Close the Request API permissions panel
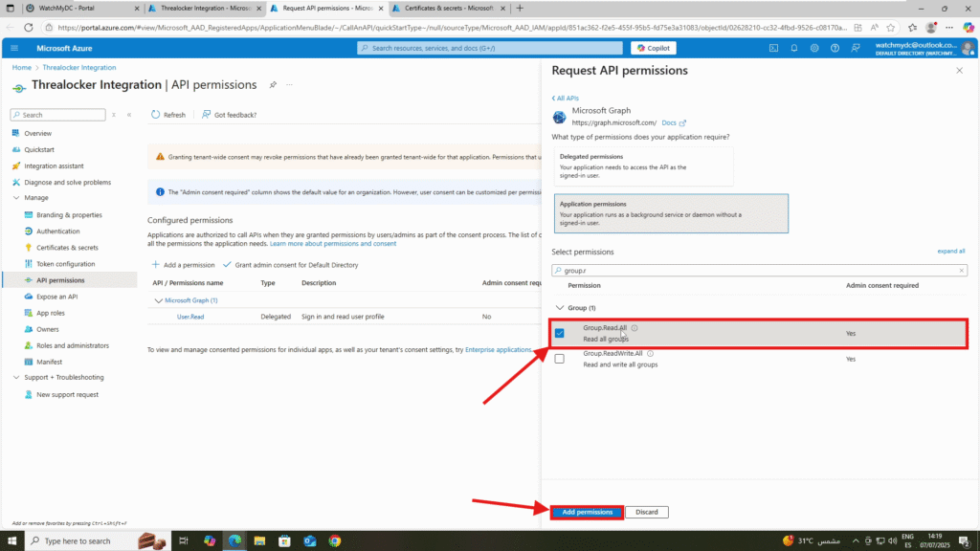980x551 pixels. [x=959, y=71]
